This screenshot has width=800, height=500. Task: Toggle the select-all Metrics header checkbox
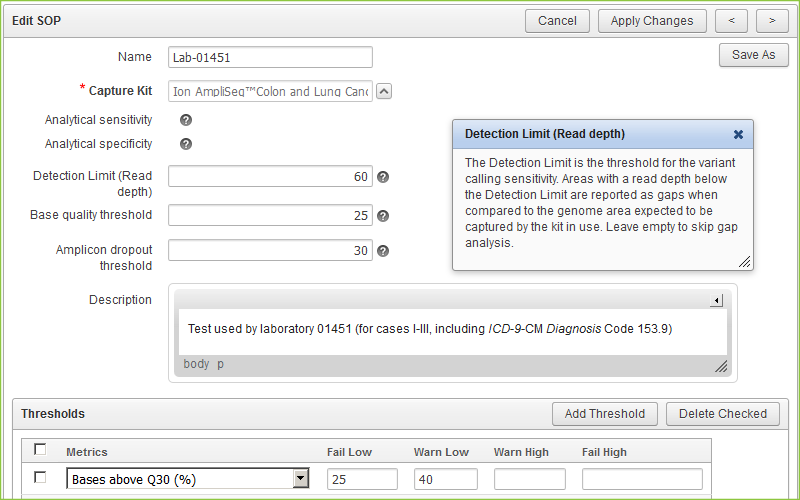tap(41, 450)
